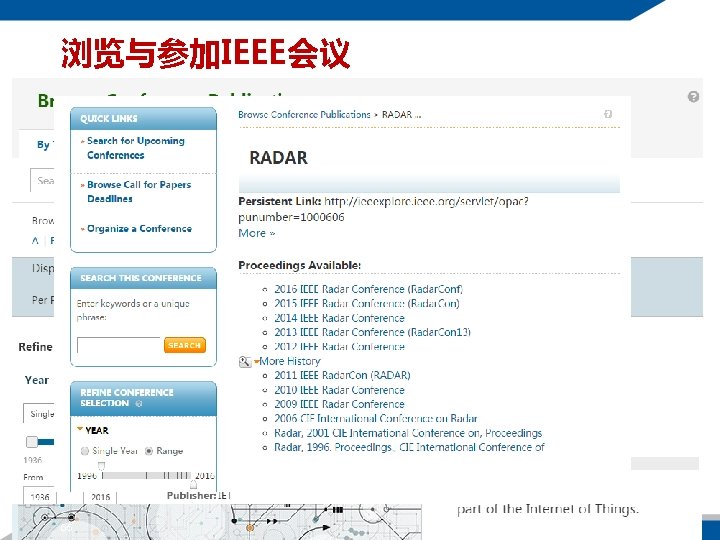Open 2012 IEEE Radar Conference proceedings
Screen dimensions: 720x540
point(339,347)
